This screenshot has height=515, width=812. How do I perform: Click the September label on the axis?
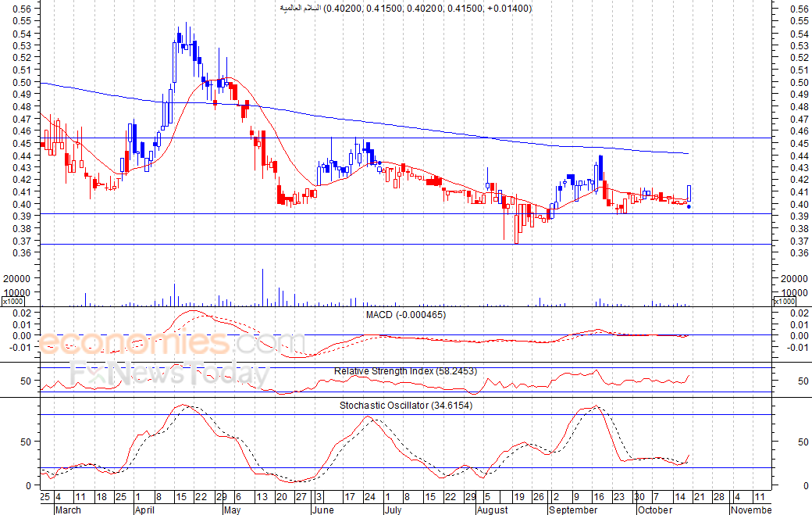pyautogui.click(x=574, y=510)
